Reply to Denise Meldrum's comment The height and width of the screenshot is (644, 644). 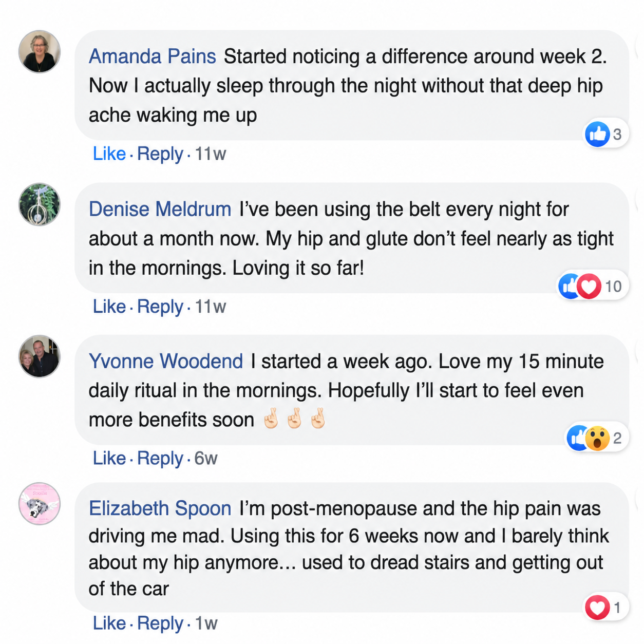coord(160,307)
